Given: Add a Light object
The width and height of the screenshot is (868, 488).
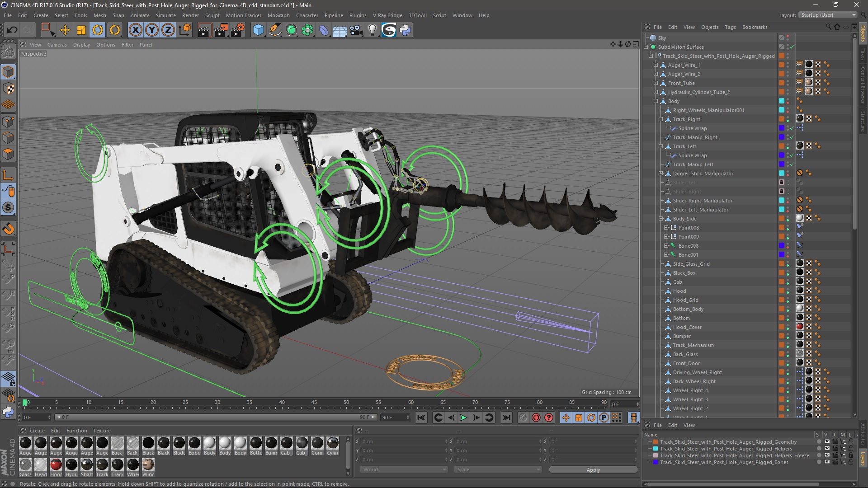Looking at the screenshot, I should [373, 30].
